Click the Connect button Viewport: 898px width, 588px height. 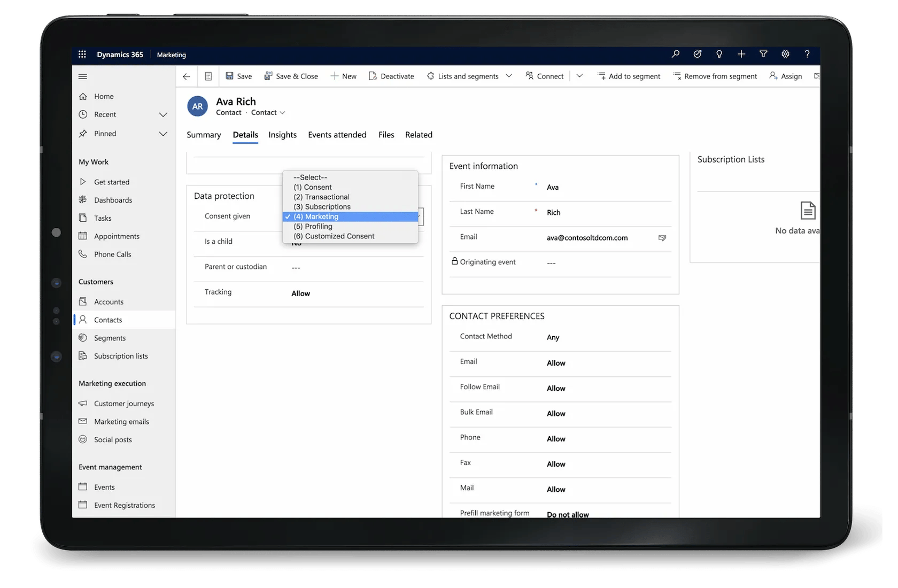click(544, 76)
